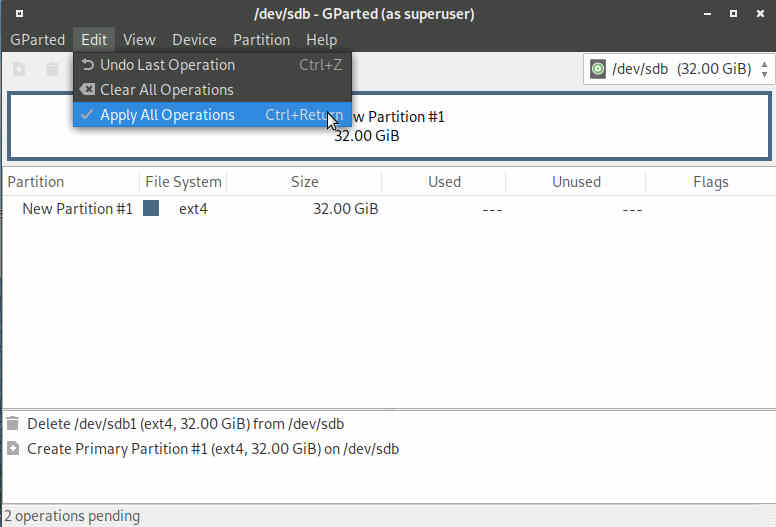This screenshot has width=776, height=527.
Task: Open the /dev/sdb device selector
Action: 678,69
